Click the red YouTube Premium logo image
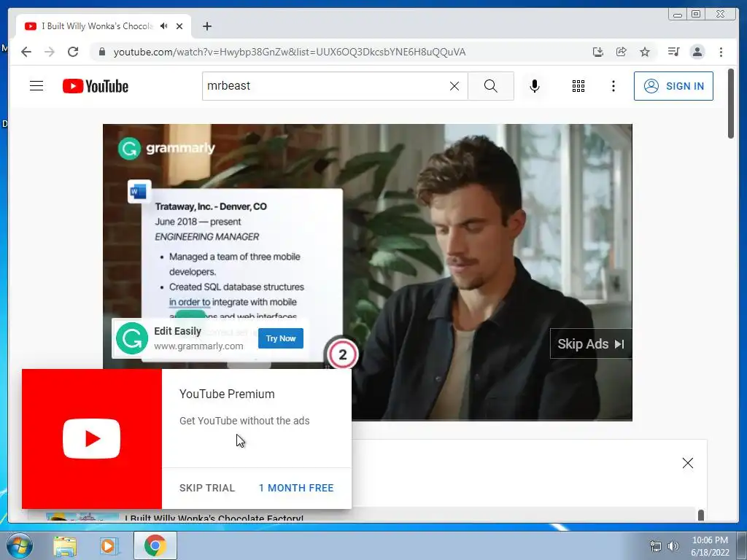 point(91,438)
